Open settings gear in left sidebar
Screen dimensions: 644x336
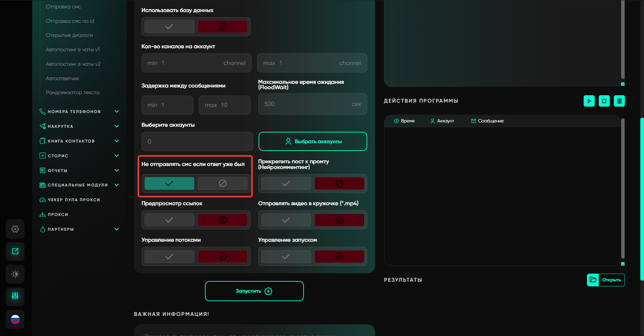15,229
